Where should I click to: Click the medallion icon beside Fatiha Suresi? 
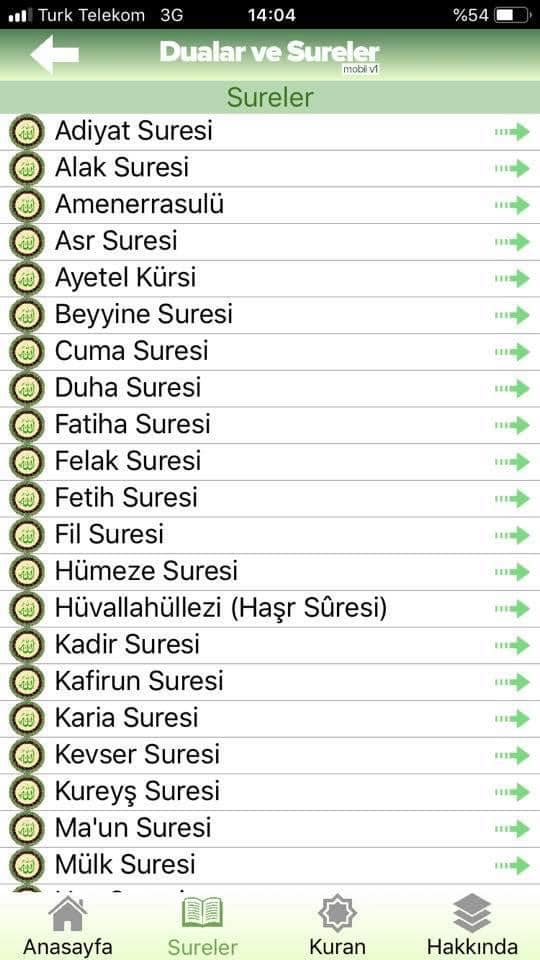[x=26, y=425]
